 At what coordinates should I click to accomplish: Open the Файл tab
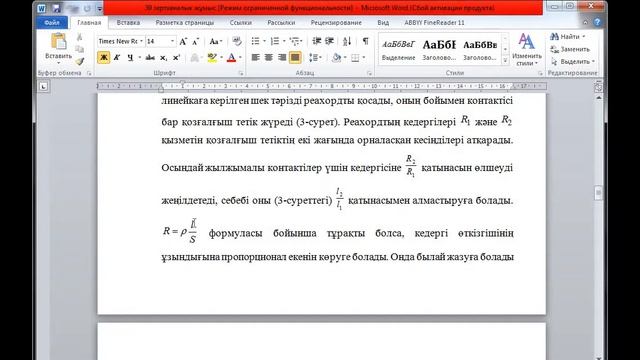coord(52,22)
